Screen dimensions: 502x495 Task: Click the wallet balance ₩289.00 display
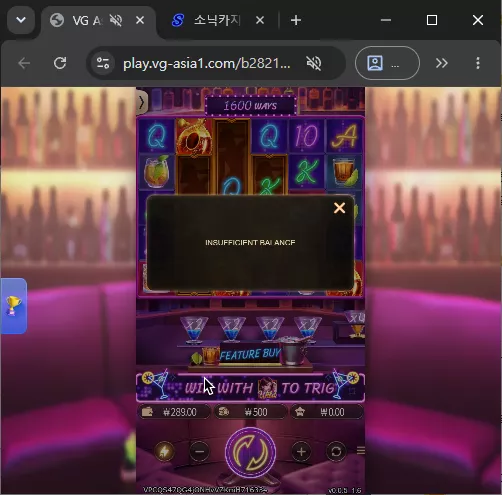click(x=174, y=412)
